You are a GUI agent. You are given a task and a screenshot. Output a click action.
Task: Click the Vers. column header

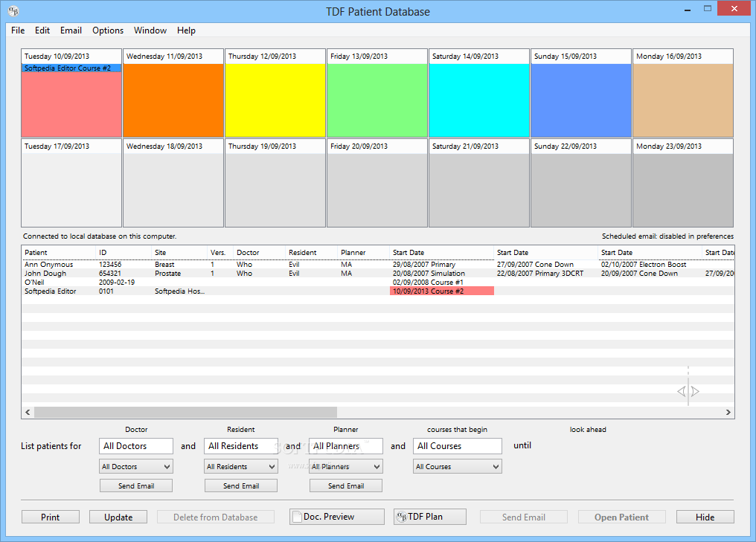(x=220, y=253)
